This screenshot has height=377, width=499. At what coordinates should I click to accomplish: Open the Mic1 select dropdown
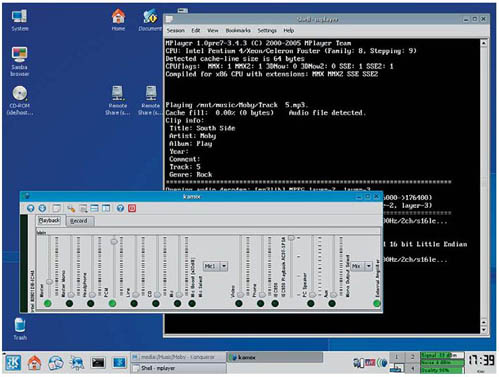point(216,266)
